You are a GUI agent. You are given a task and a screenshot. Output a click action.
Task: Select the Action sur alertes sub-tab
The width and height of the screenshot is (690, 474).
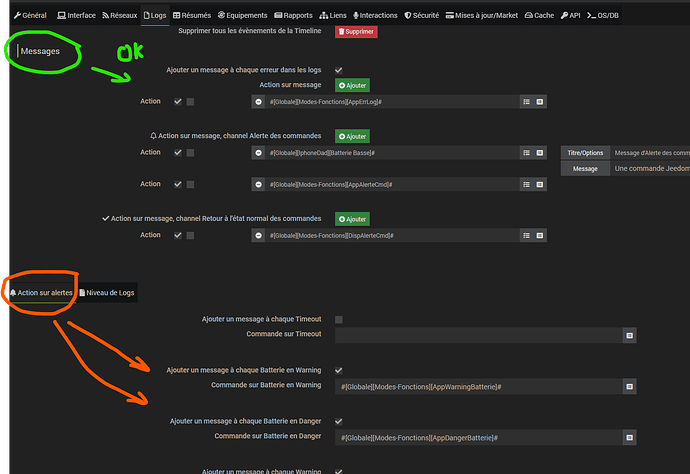[41, 293]
